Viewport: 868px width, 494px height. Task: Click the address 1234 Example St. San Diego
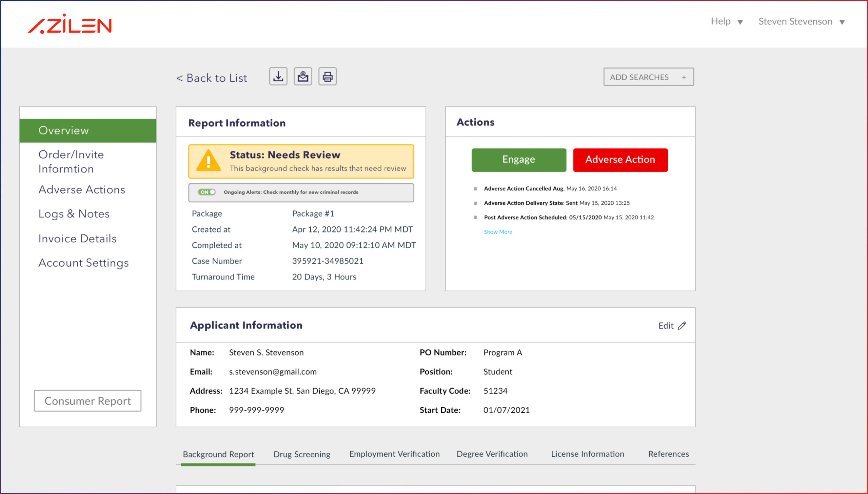click(302, 391)
